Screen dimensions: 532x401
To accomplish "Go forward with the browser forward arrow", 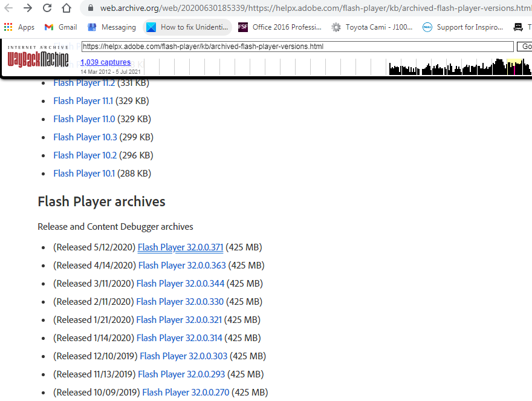I will click(x=28, y=8).
